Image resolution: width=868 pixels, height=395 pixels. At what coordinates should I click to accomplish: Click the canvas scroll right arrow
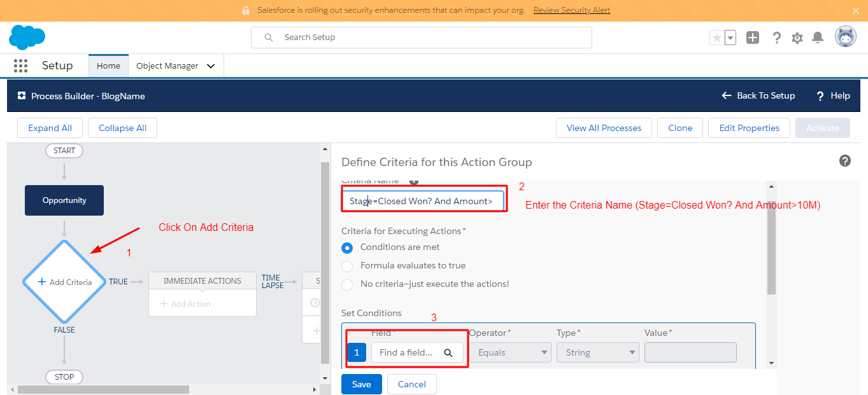(314, 389)
